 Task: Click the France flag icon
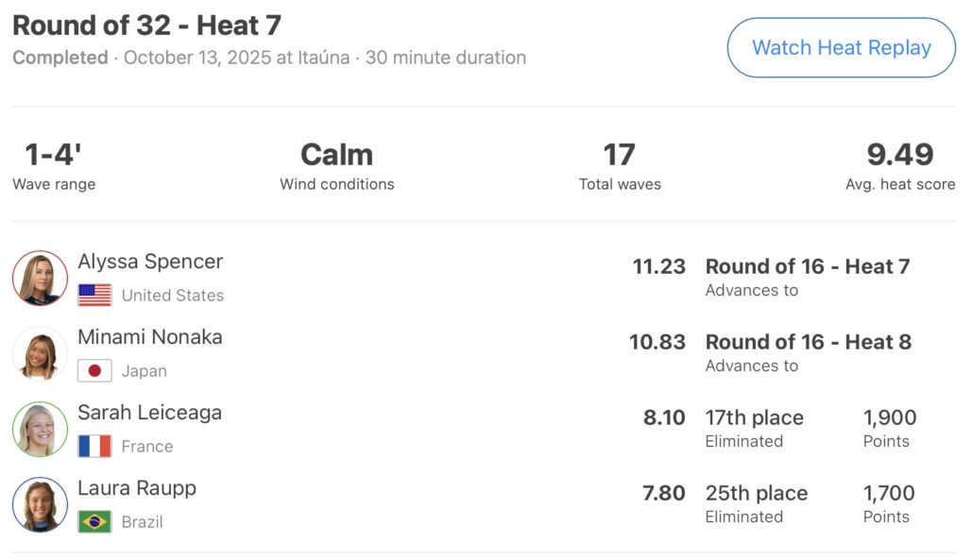pyautogui.click(x=94, y=447)
